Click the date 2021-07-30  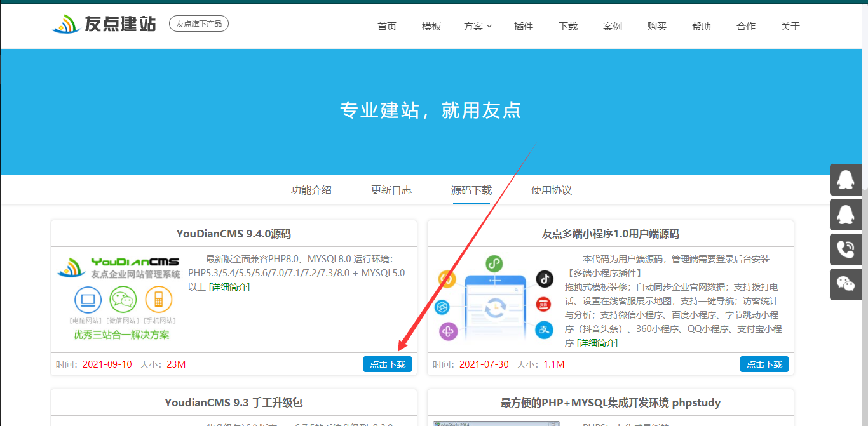484,364
